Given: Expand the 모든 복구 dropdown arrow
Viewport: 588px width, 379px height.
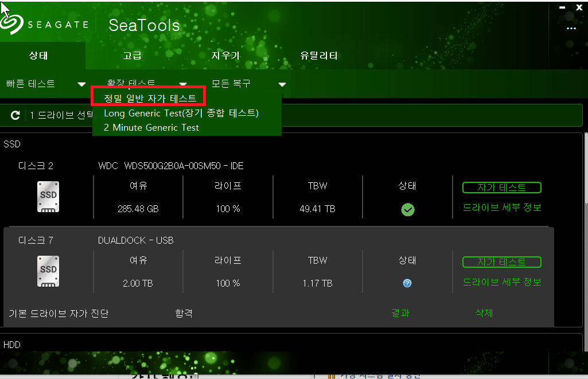Looking at the screenshot, I should 282,84.
